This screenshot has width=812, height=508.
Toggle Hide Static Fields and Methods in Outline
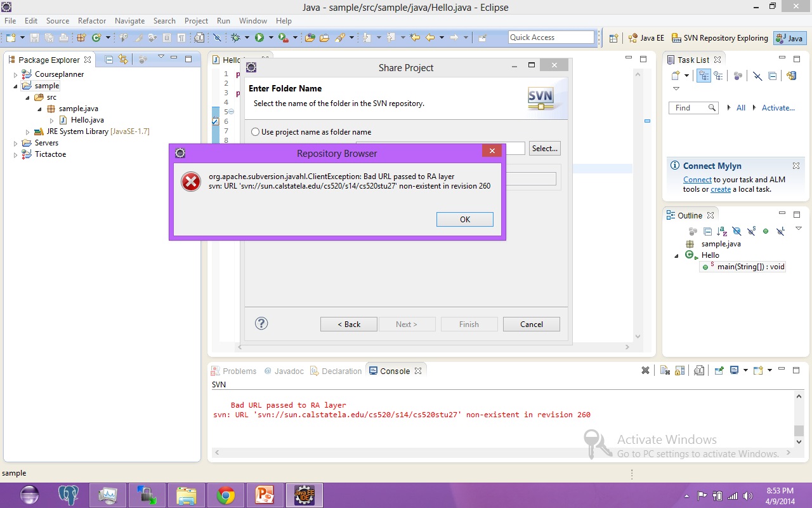coord(751,232)
